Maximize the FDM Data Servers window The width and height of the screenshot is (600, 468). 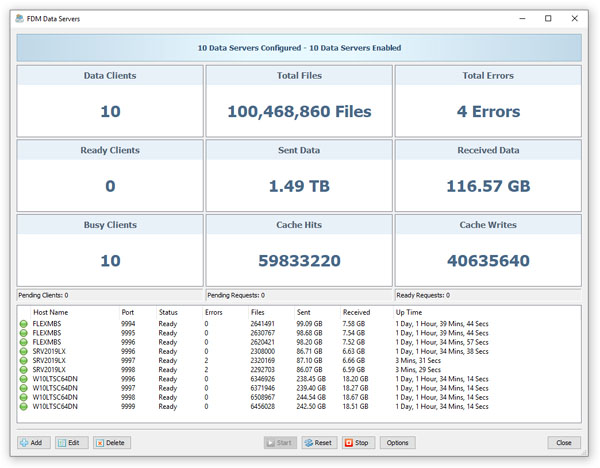point(548,18)
